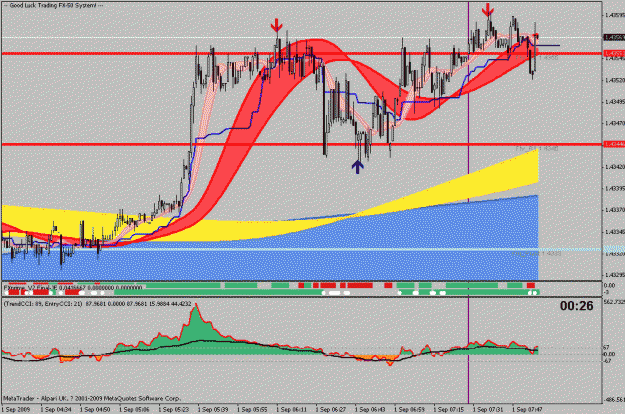Click the red price tag of the lower red line
This screenshot has width=625, height=414.
pyautogui.click(x=614, y=144)
